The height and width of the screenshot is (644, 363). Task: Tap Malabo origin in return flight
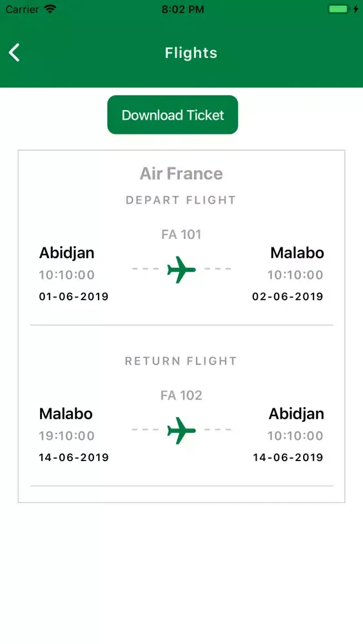66,414
